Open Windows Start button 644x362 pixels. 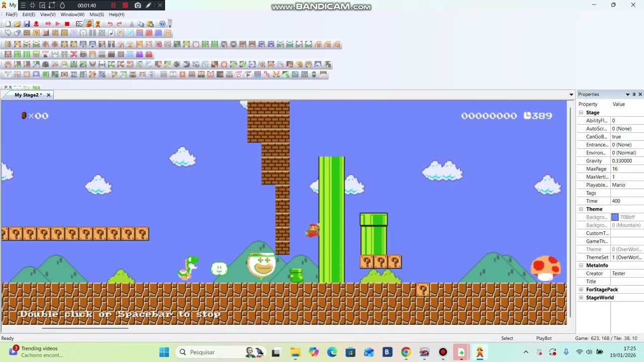[164, 352]
